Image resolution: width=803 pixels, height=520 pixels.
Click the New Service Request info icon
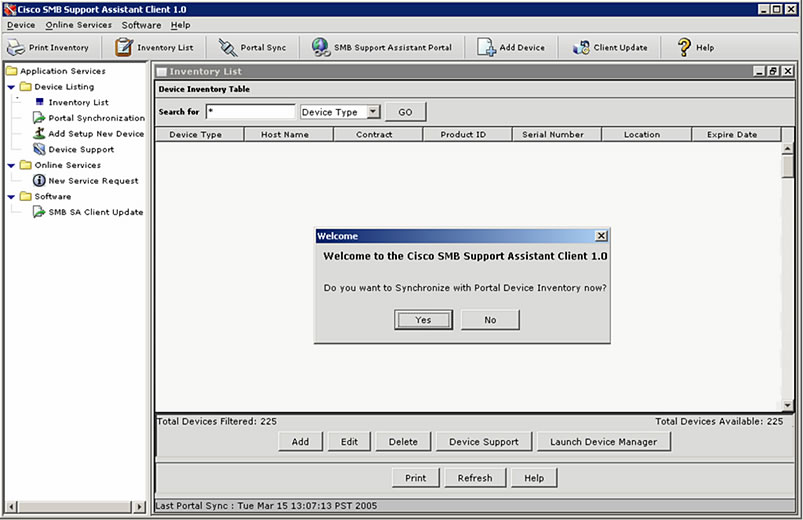pos(39,180)
